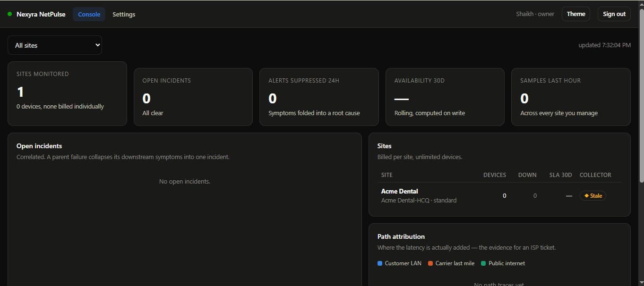Click the Path attribution heading
Image resolution: width=644 pixels, height=286 pixels.
tap(401, 236)
